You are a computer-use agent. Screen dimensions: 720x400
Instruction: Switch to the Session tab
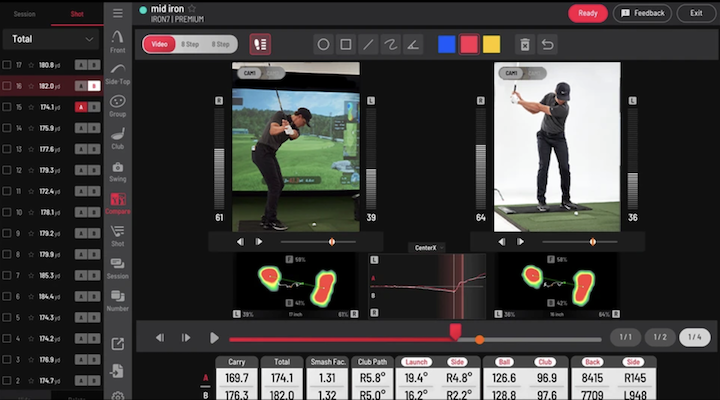tap(25, 14)
